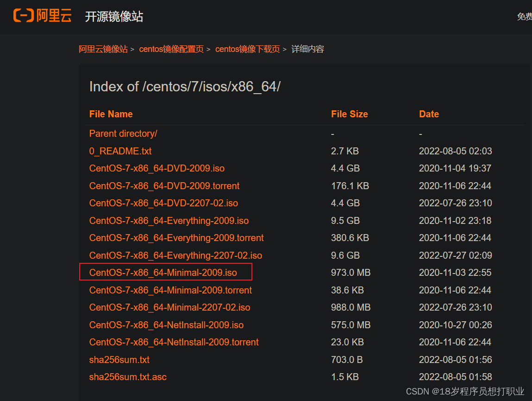Click the 2022-08-05 01:56 date cell

(x=455, y=360)
